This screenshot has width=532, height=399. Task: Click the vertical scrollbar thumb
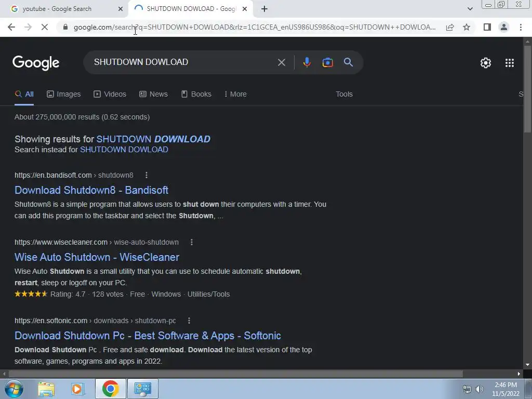[x=527, y=89]
